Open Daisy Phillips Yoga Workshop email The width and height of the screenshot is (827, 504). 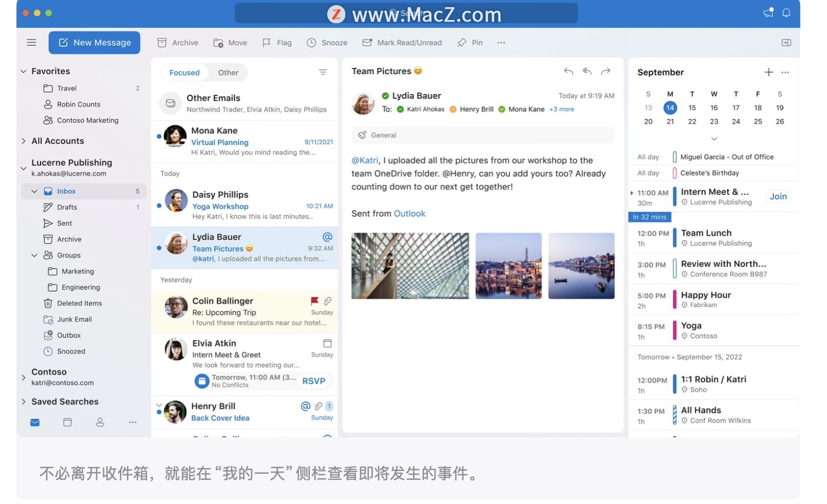[x=245, y=205]
